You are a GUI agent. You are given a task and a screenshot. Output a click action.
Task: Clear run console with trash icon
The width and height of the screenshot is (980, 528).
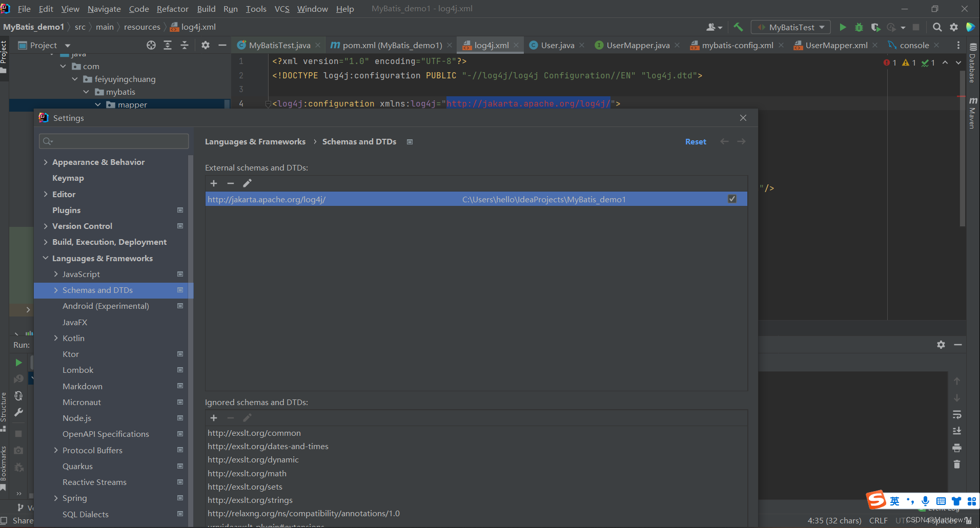click(956, 464)
